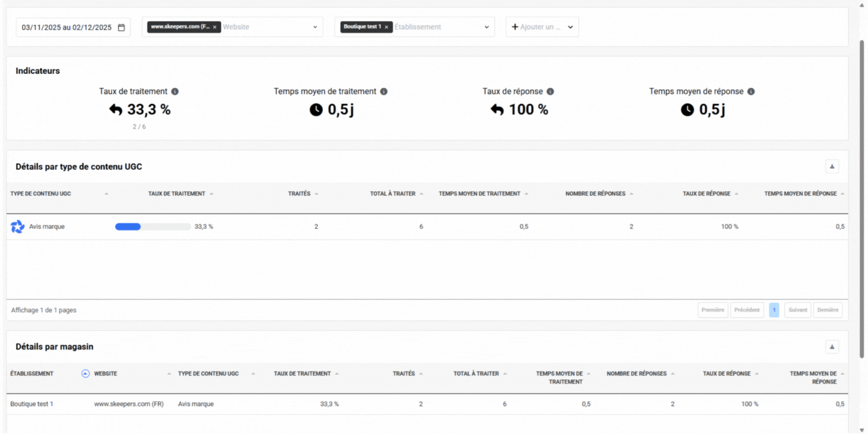868x434 pixels.
Task: Click info icon next to Taux de réponse
Action: [550, 92]
